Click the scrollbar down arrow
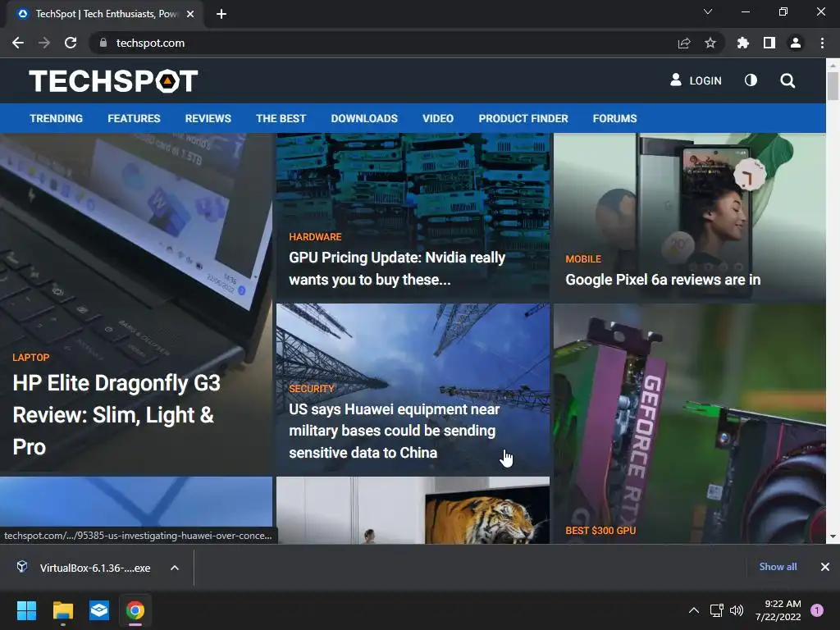The width and height of the screenshot is (840, 630). [833, 536]
